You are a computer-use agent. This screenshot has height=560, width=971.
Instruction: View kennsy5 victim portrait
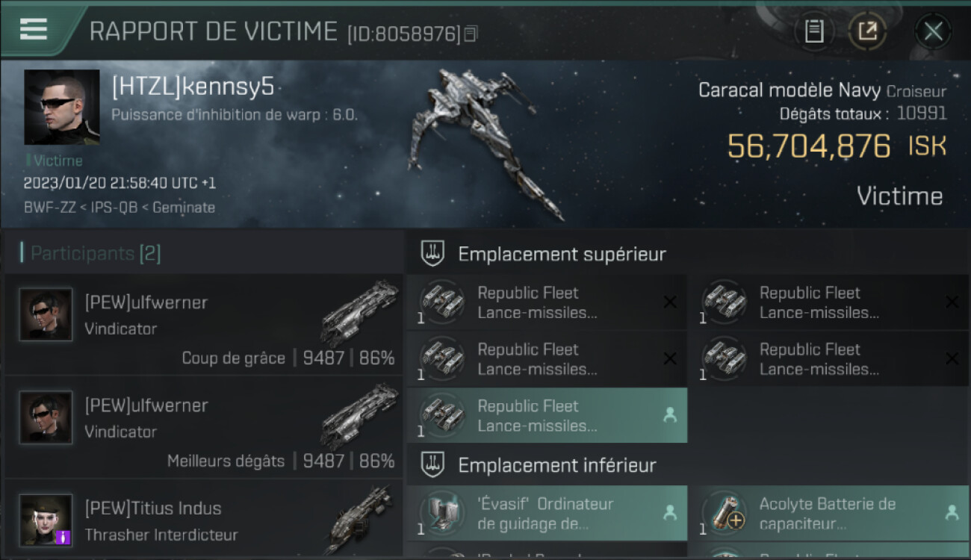coord(61,107)
